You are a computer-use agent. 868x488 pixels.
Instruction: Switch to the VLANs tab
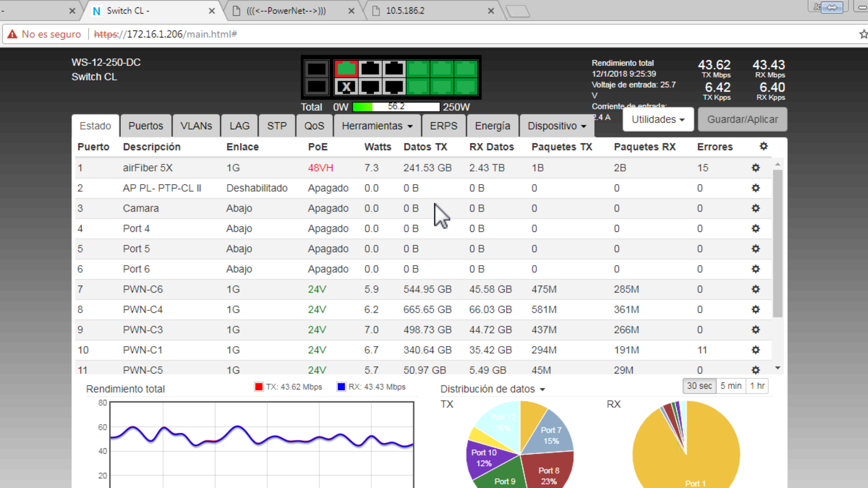pos(196,126)
